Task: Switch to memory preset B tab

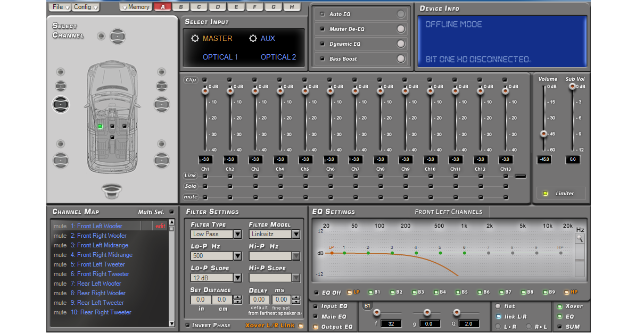Action: [181, 7]
